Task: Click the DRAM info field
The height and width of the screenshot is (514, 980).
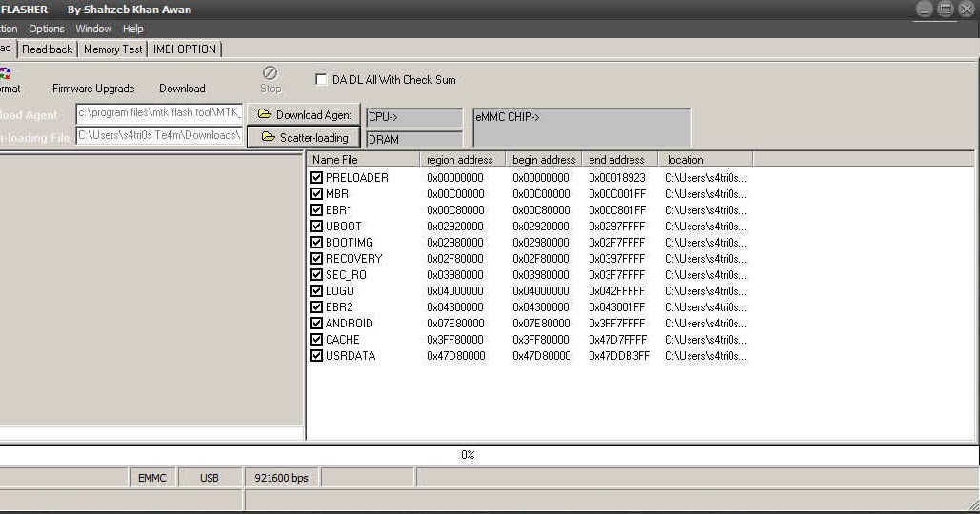Action: 413,139
